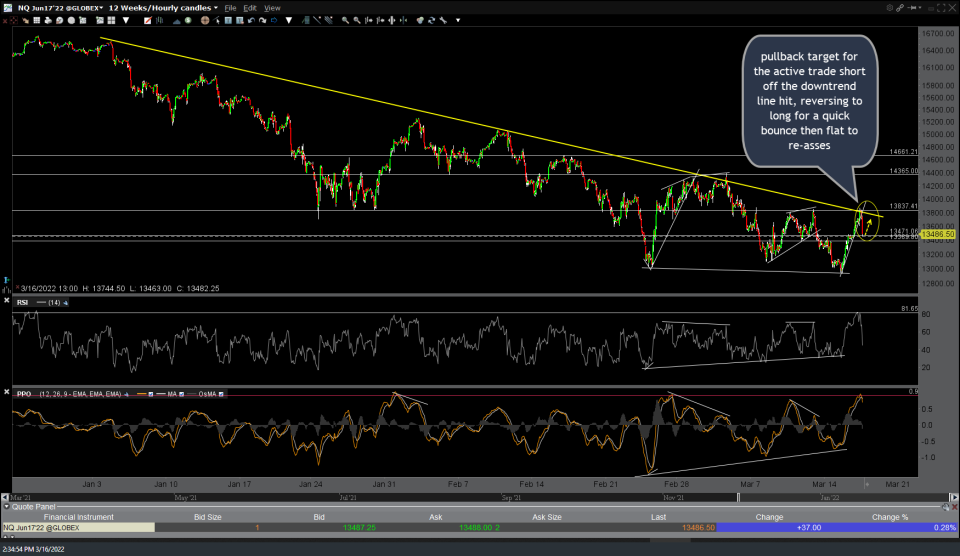Toggle the OsMA histogram checkbox
The width and height of the screenshot is (960, 556).
pos(221,394)
